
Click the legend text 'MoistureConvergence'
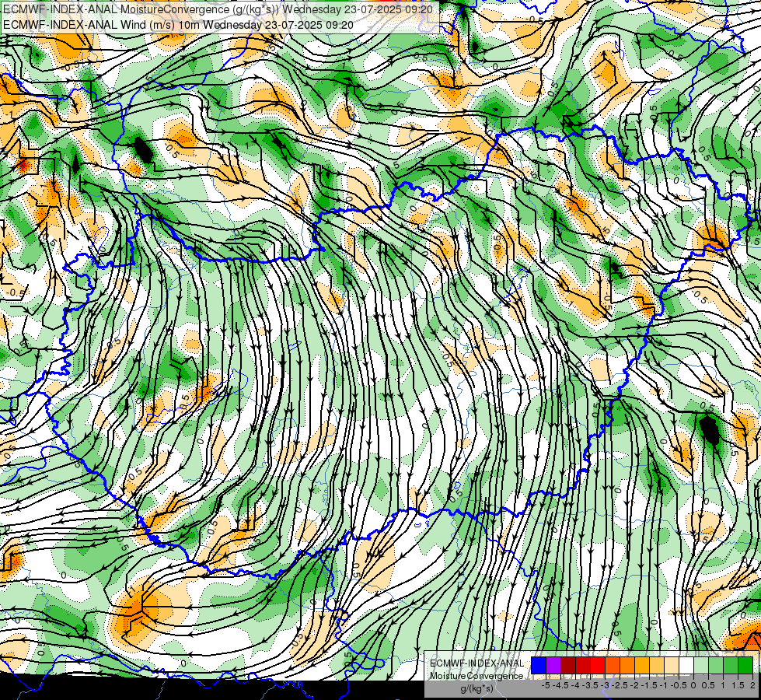(476, 676)
